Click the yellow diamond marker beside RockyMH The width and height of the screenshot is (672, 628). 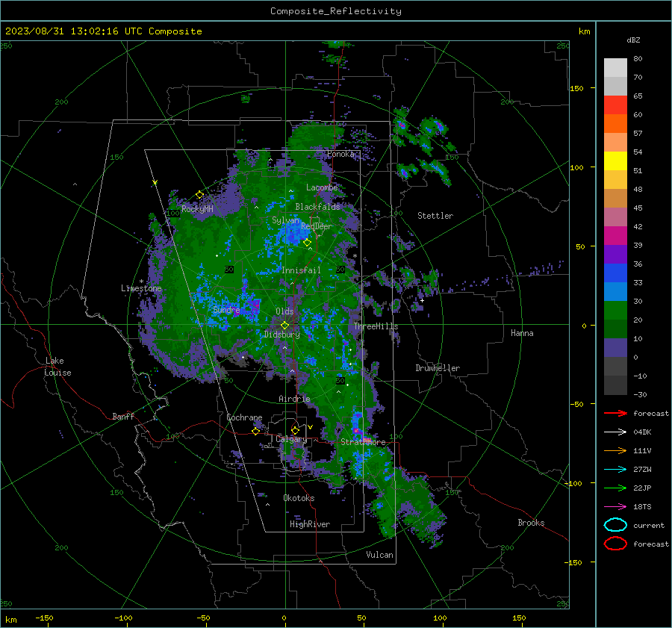[x=199, y=195]
